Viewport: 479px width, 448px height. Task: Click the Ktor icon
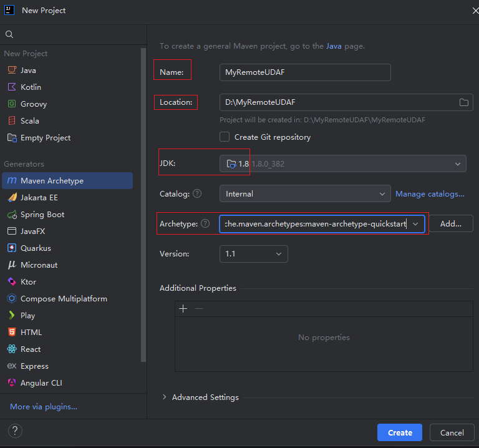tap(12, 281)
